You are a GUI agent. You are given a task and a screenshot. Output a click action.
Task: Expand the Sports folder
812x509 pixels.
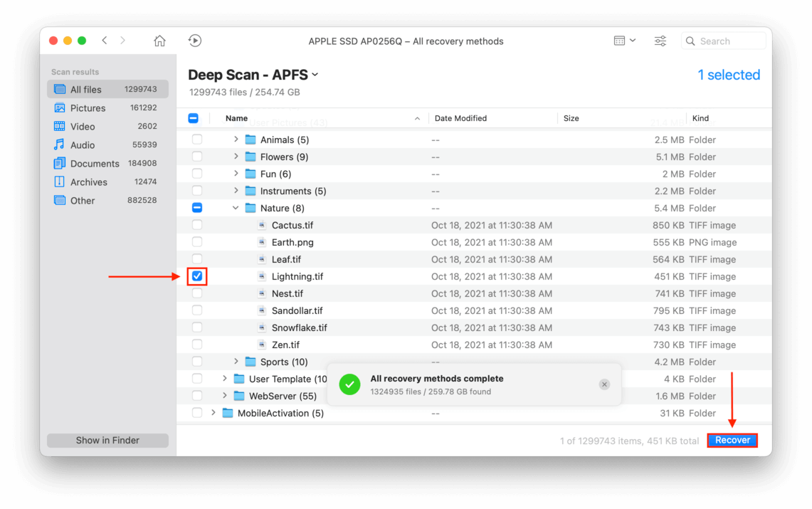(x=236, y=362)
